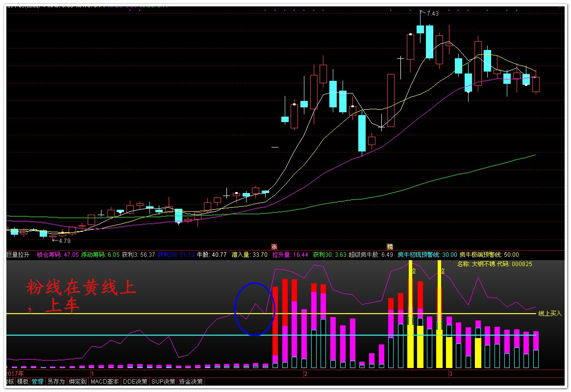This screenshot has width=571, height=392.
Task: Select the 拉升量: 16.44 readout
Action: click(290, 255)
